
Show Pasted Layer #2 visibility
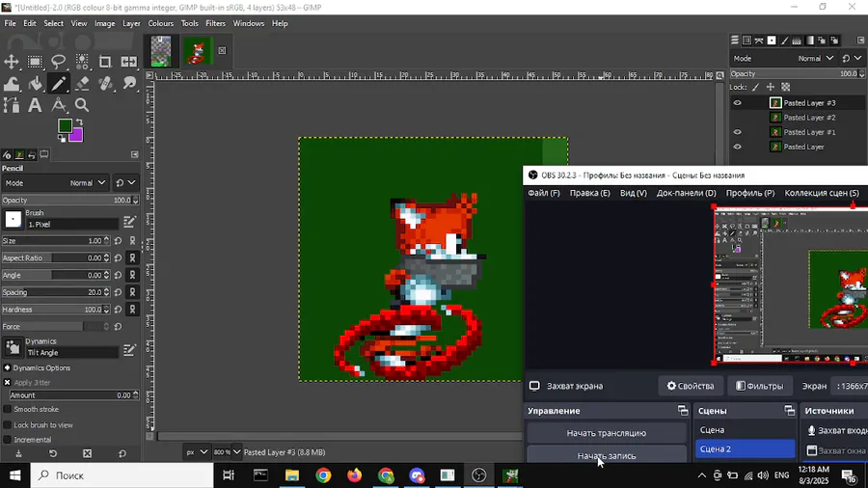click(x=738, y=118)
